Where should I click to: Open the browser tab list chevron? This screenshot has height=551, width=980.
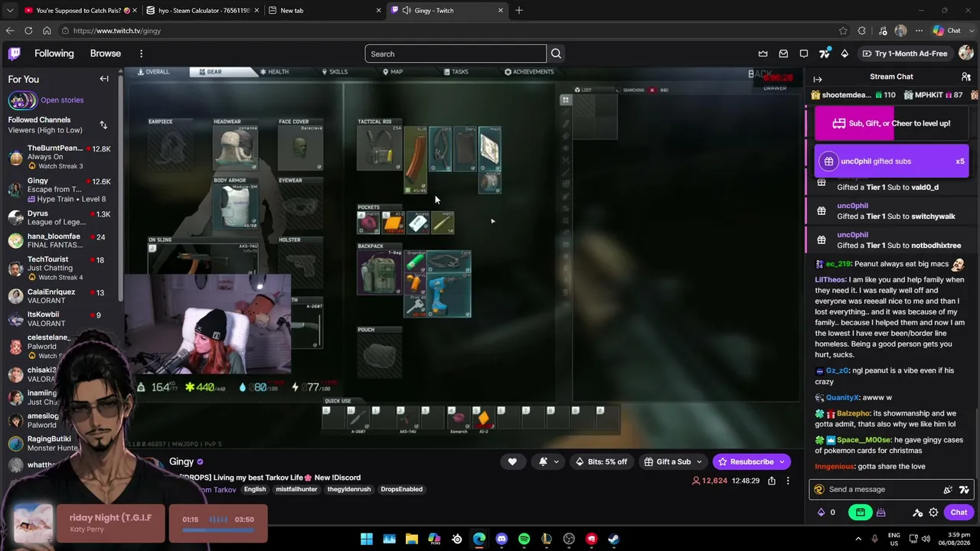10,10
